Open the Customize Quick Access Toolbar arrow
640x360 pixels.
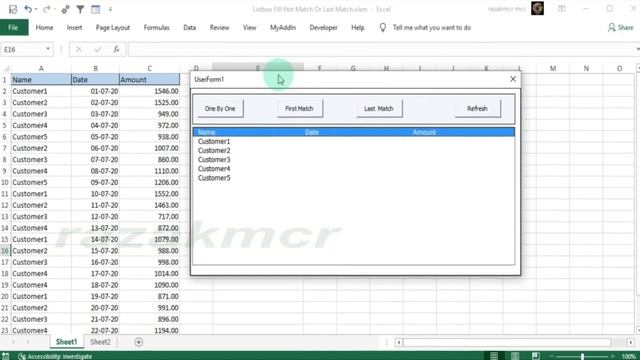pyautogui.click(x=110, y=9)
